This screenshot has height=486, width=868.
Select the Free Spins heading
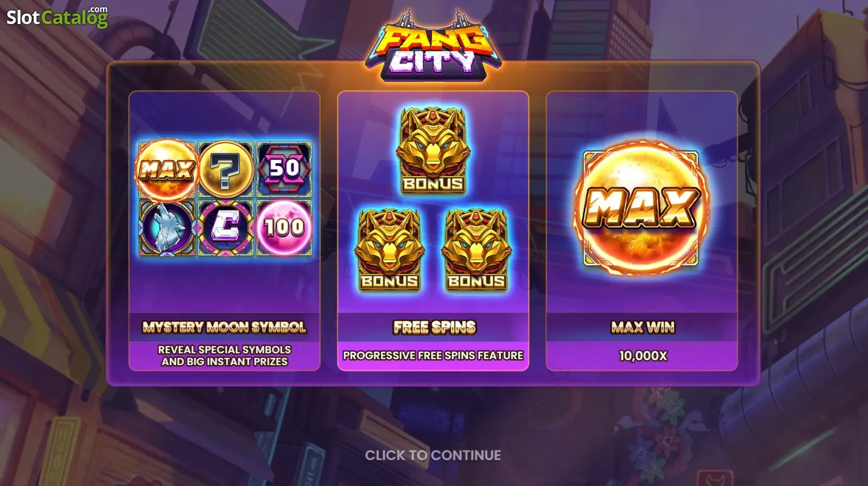(435, 327)
